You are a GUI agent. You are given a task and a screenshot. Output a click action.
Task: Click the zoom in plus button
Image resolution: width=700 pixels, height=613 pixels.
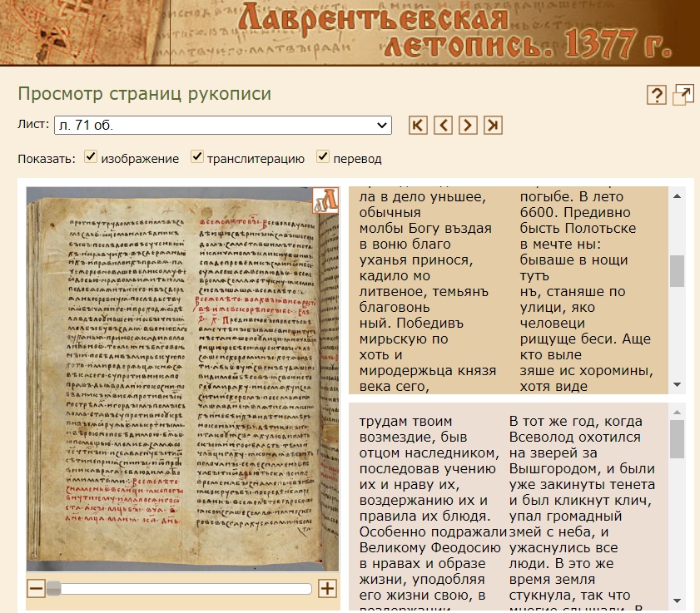[x=327, y=588]
